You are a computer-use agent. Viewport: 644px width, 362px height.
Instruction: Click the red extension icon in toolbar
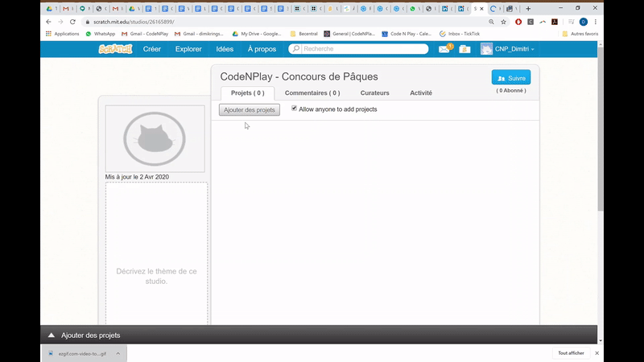pyautogui.click(x=518, y=22)
